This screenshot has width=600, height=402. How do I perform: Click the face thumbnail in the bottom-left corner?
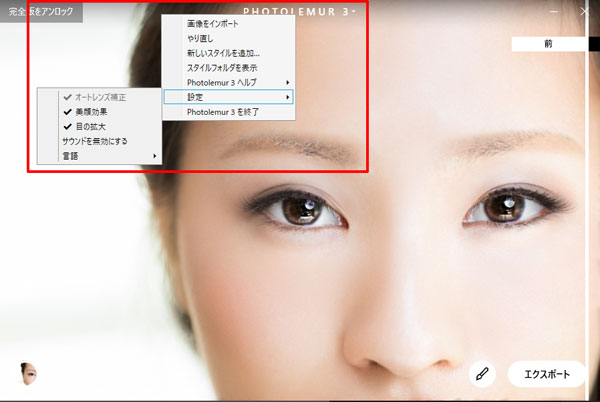[x=28, y=374]
